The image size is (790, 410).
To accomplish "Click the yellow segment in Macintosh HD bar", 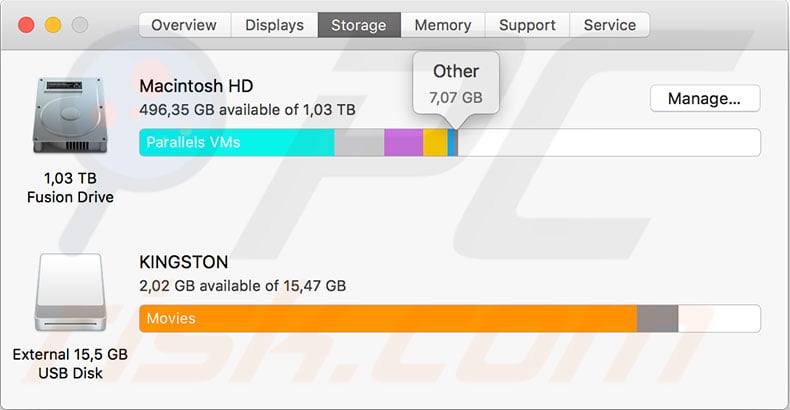I will coord(435,143).
